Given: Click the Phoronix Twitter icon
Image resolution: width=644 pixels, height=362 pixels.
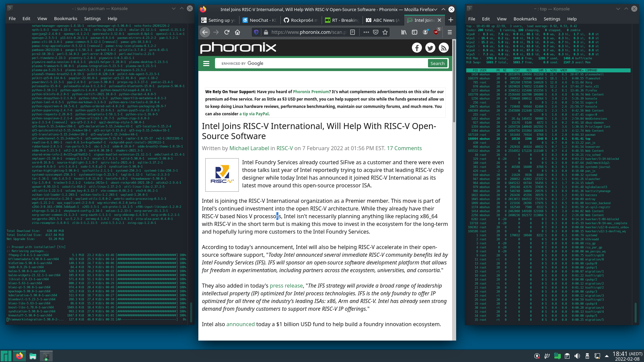Looking at the screenshot, I should pyautogui.click(x=430, y=48).
